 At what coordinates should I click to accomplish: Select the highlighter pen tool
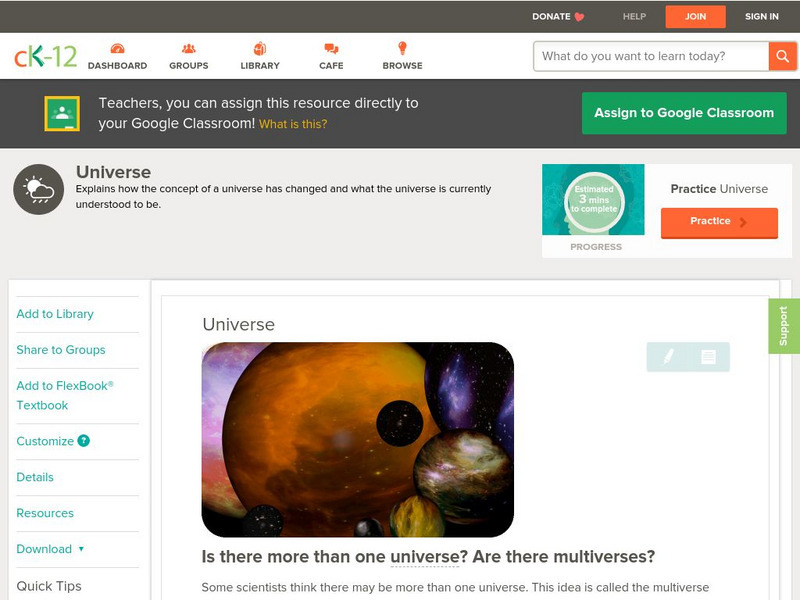(x=668, y=357)
